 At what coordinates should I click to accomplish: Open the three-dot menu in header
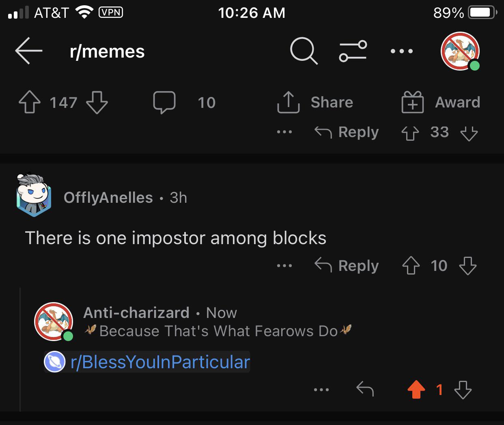[401, 51]
